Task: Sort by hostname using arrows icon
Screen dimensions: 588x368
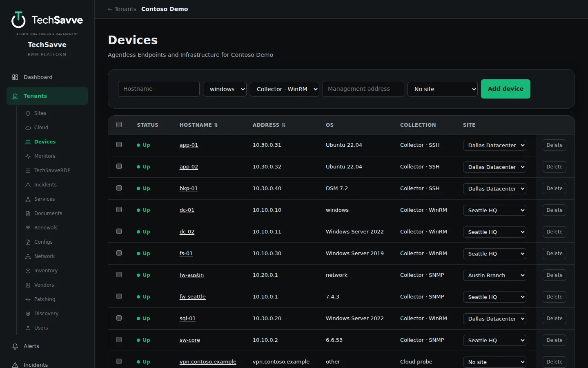Action: coord(216,125)
